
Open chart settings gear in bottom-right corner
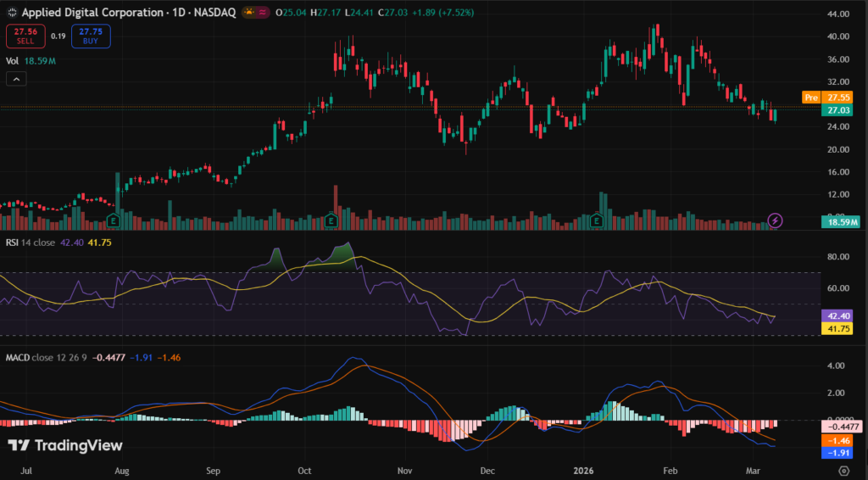(x=843, y=469)
